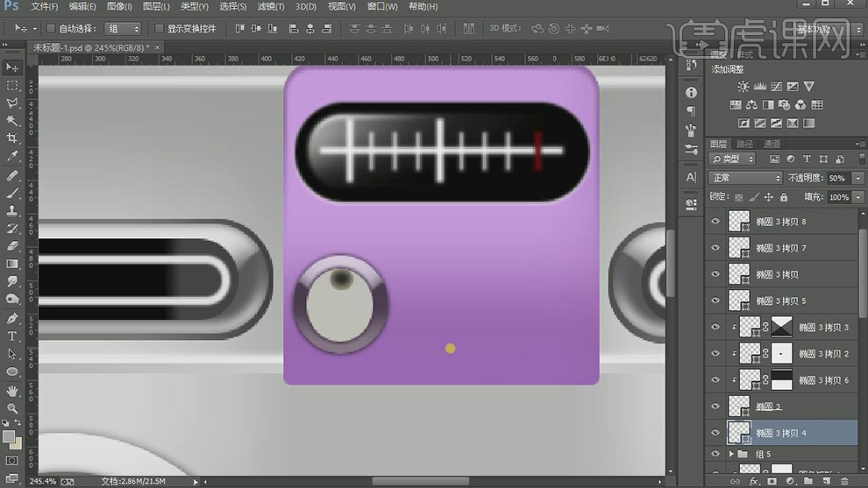This screenshot has width=868, height=488.
Task: Open the Move tool preset picker arrow
Action: pyautogui.click(x=35, y=29)
